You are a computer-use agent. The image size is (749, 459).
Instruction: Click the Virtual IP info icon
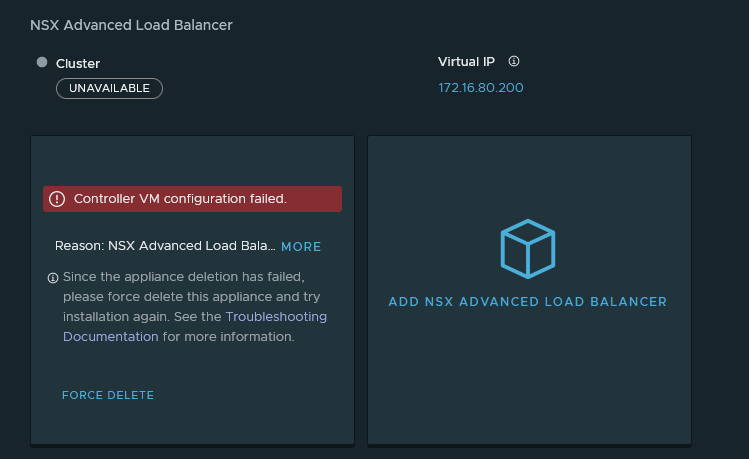click(x=514, y=61)
